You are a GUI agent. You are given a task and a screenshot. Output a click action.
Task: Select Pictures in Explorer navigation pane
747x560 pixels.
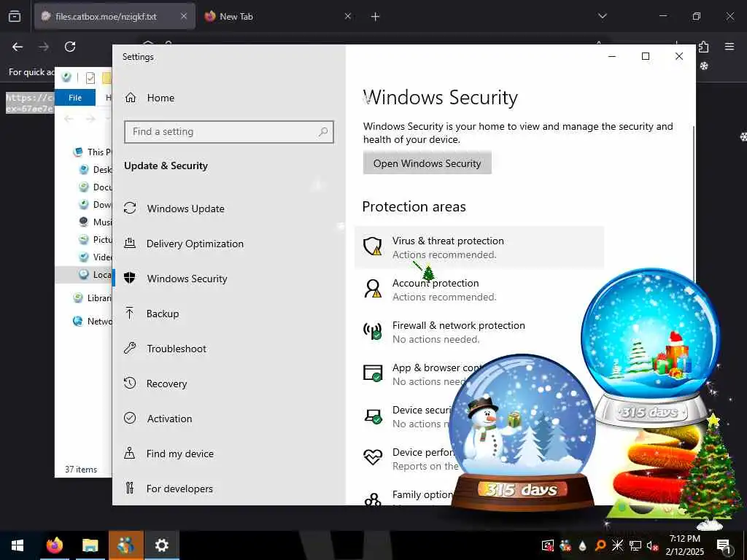(96, 239)
